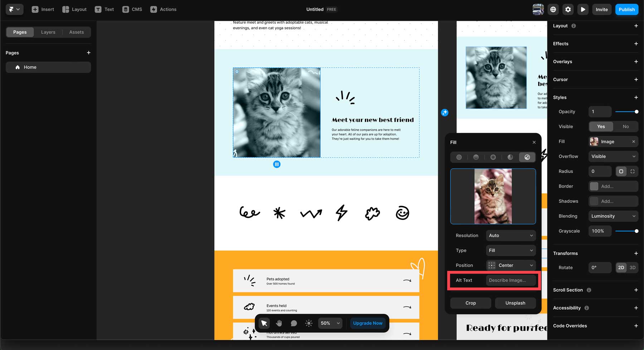Open the Insert panel
This screenshot has width=644, height=350.
pos(43,9)
